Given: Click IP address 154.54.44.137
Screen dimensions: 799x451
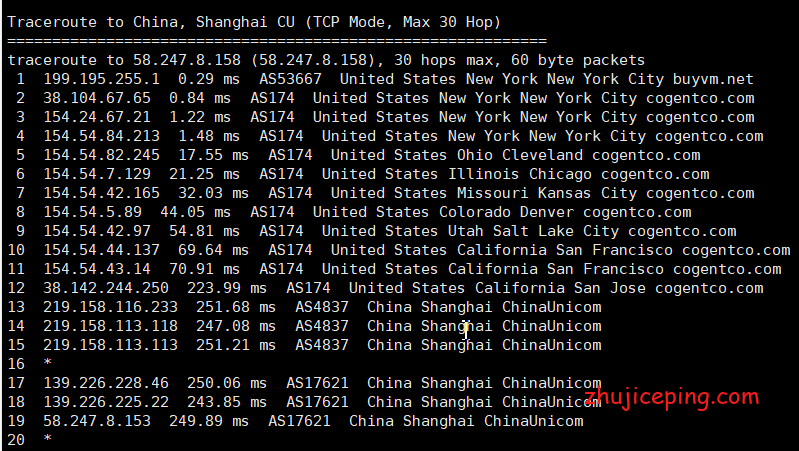Looking at the screenshot, I should point(101,250).
